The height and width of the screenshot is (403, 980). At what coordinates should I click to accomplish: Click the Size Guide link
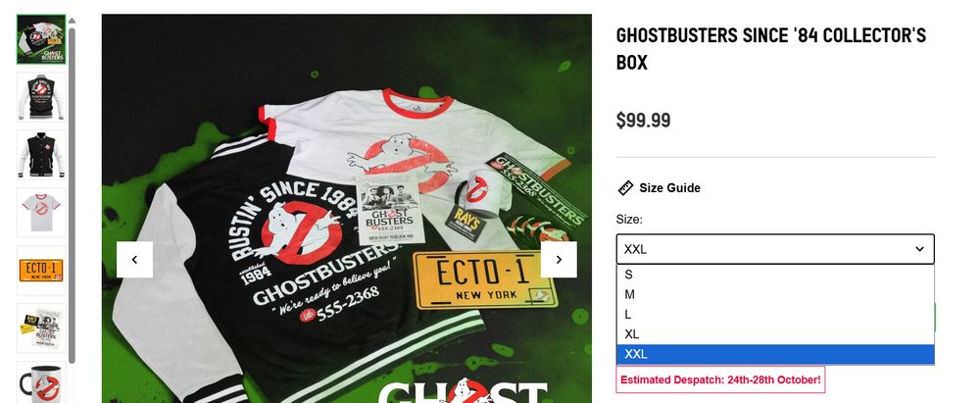669,187
